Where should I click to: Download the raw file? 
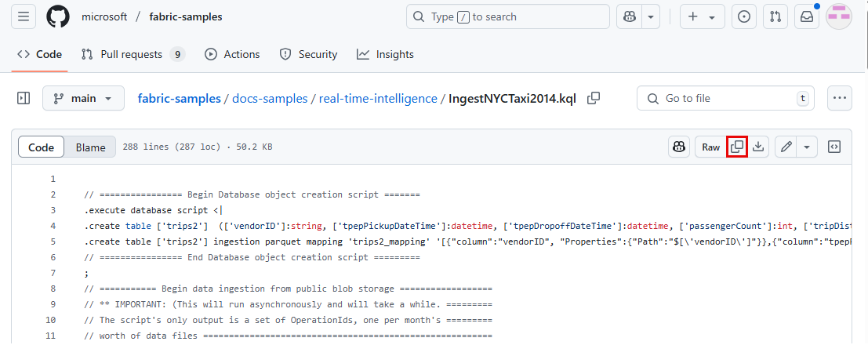point(758,147)
